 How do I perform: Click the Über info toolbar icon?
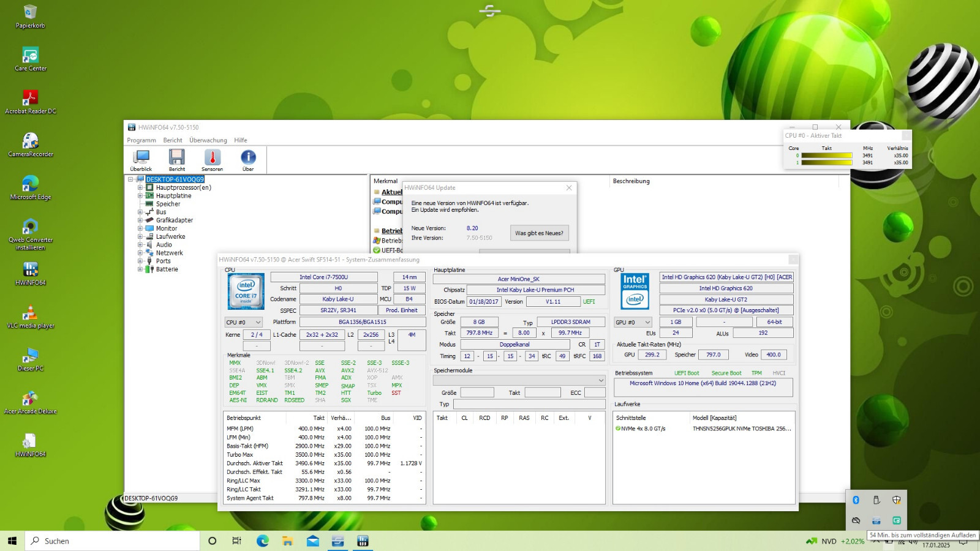tap(248, 160)
